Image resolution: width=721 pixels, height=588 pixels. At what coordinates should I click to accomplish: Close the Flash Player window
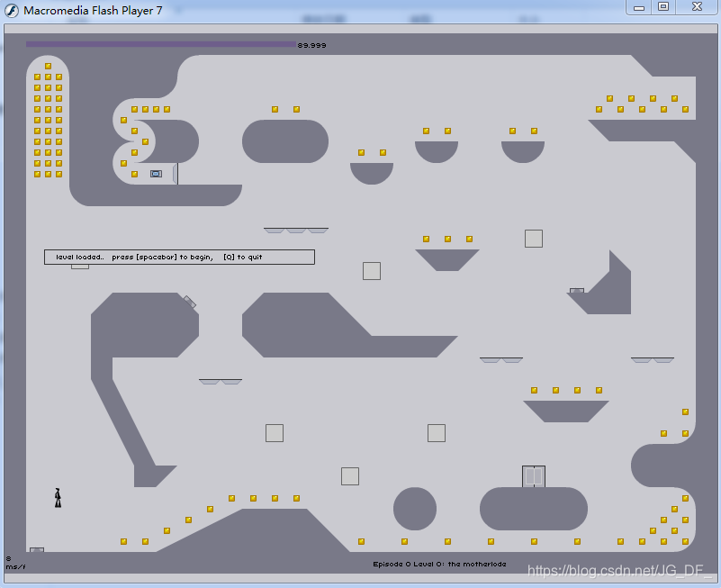697,7
